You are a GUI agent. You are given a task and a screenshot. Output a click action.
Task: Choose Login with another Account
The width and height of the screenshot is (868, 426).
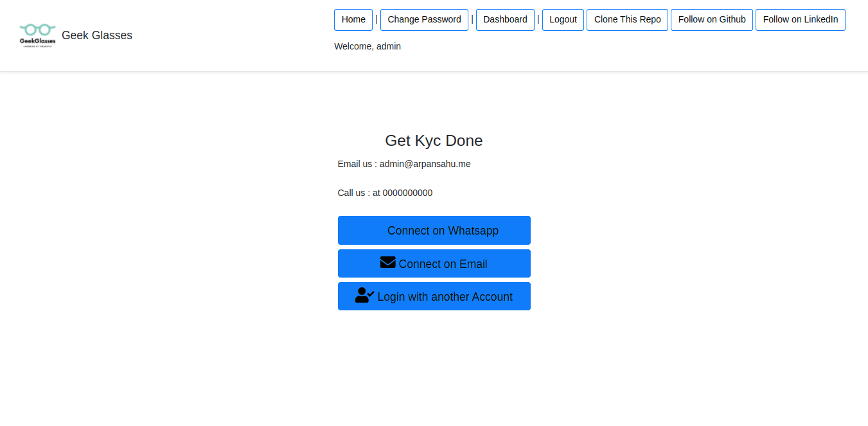coord(445,297)
